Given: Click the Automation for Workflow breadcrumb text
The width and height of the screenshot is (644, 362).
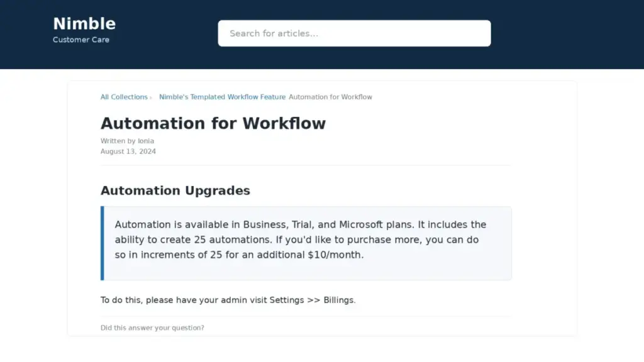Looking at the screenshot, I should [x=330, y=97].
